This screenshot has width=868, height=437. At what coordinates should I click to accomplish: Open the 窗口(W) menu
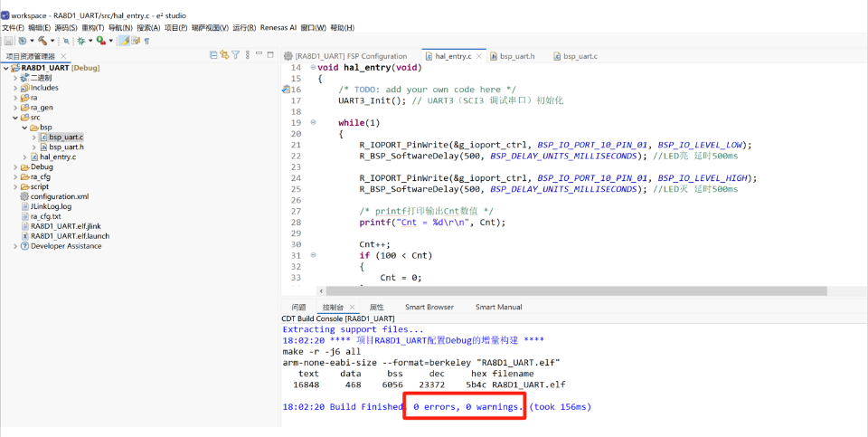[x=314, y=28]
